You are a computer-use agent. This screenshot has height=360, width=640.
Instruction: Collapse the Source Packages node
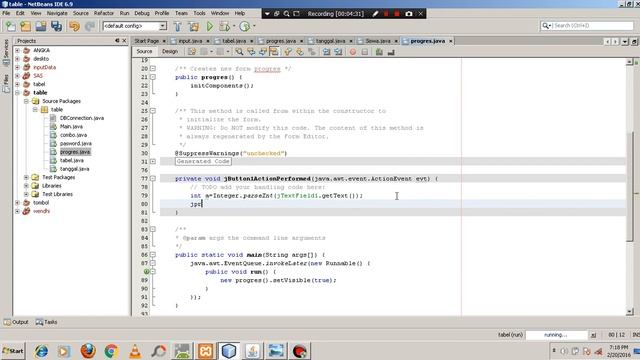click(x=26, y=101)
